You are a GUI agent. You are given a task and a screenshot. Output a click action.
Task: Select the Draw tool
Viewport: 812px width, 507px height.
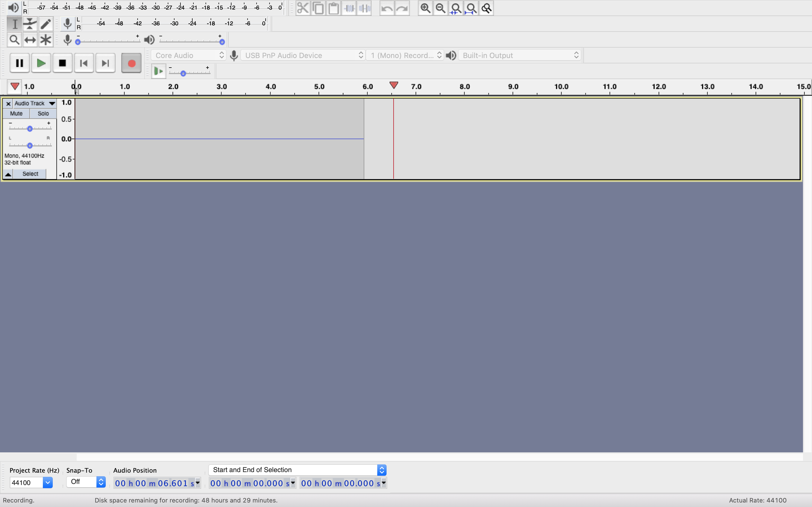point(46,24)
